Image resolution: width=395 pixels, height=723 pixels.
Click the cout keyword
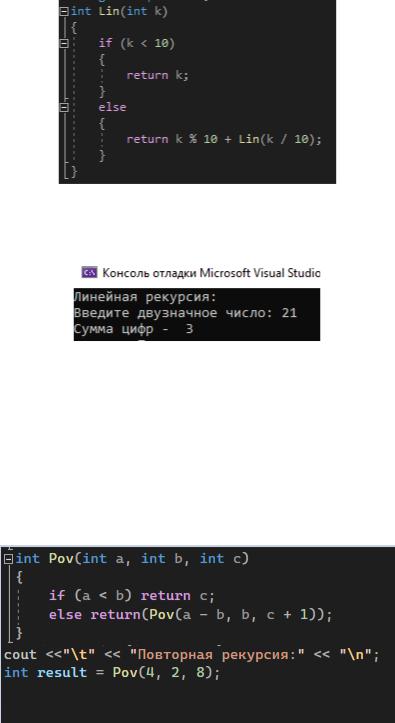click(20, 655)
